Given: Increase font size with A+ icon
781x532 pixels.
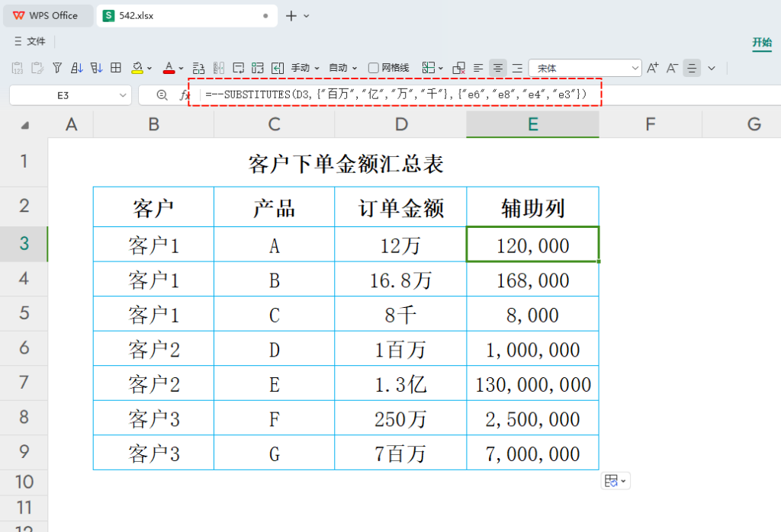Looking at the screenshot, I should (653, 68).
